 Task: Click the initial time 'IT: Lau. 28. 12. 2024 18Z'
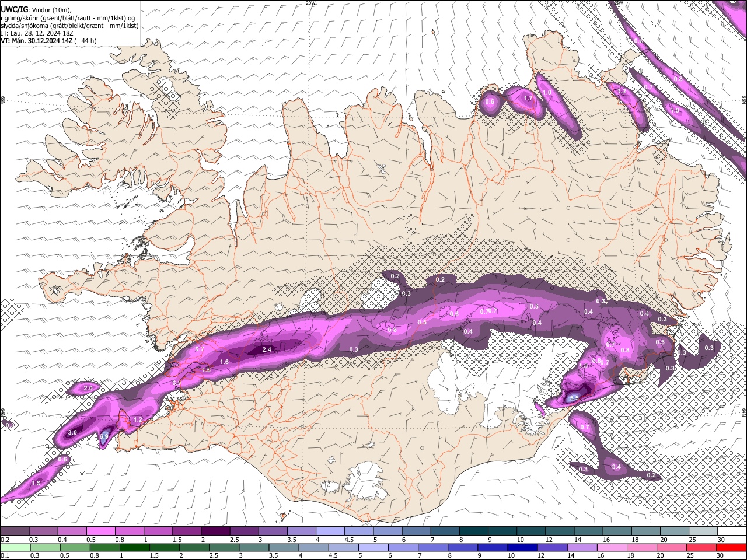point(37,33)
